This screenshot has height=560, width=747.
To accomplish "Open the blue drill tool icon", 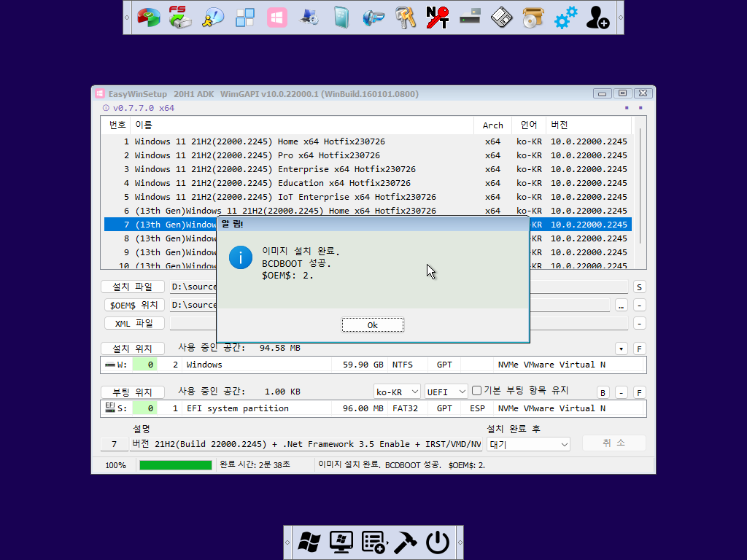I will coord(373,17).
